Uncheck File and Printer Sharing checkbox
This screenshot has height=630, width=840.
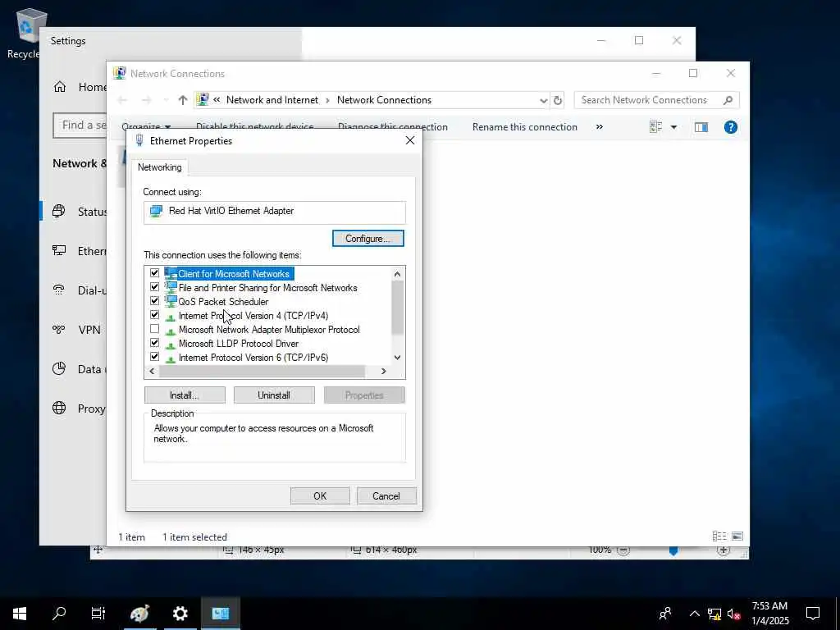154,287
